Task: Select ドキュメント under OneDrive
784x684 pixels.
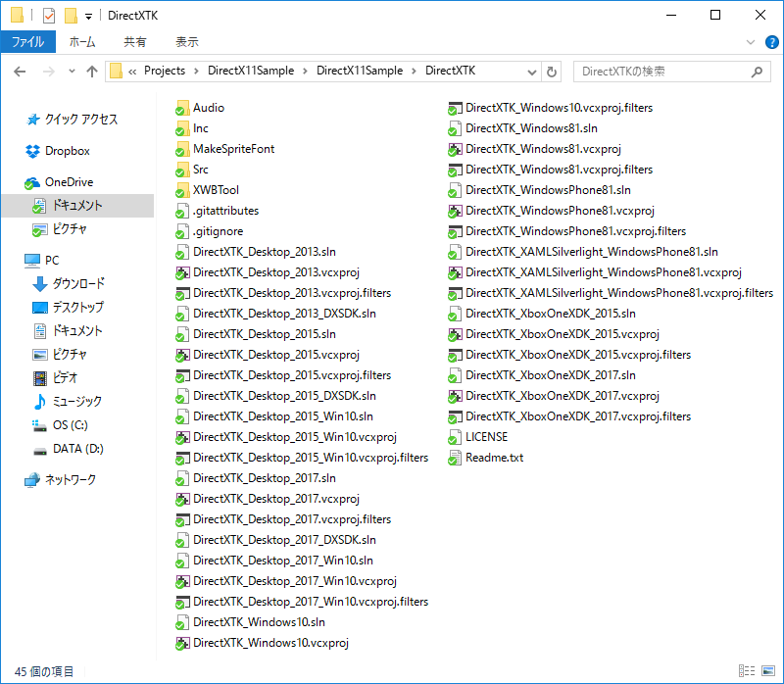Action: (78, 206)
